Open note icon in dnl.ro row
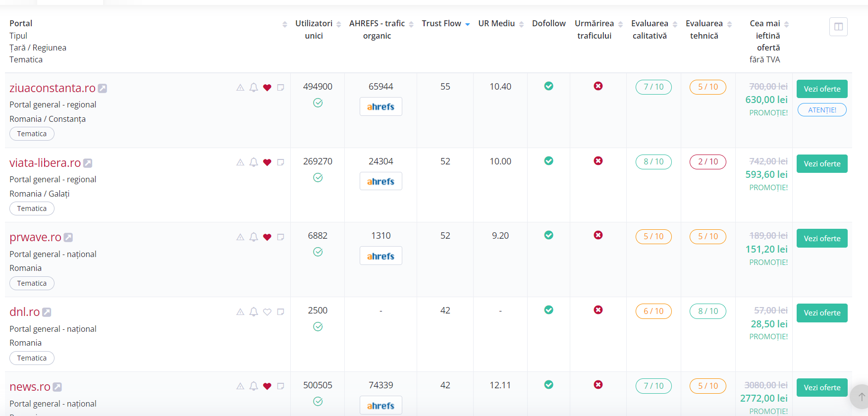 (280, 312)
